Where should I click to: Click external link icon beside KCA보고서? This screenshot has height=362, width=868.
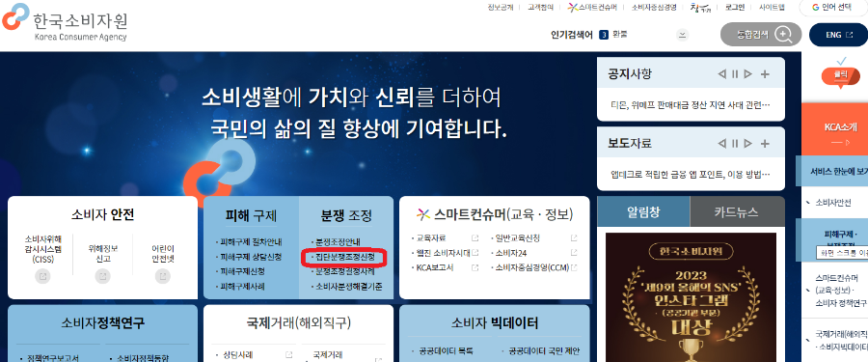475,267
